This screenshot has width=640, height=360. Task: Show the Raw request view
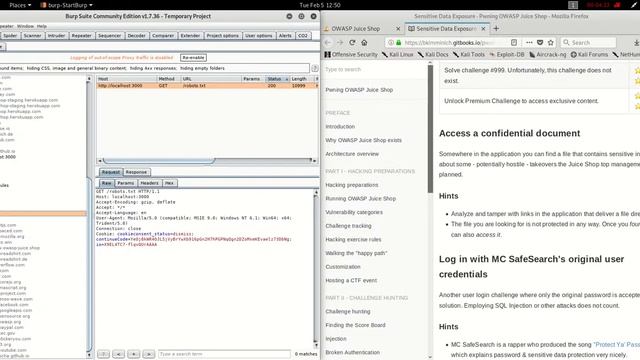click(107, 183)
